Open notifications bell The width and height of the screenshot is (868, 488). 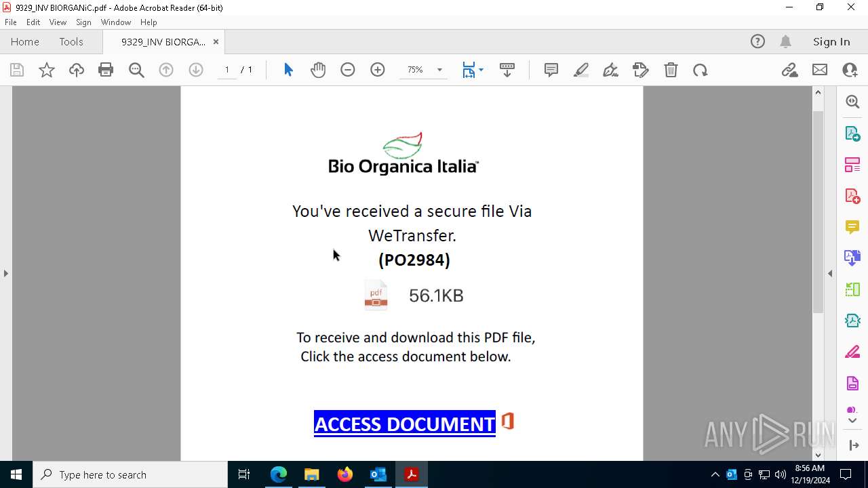(x=785, y=41)
